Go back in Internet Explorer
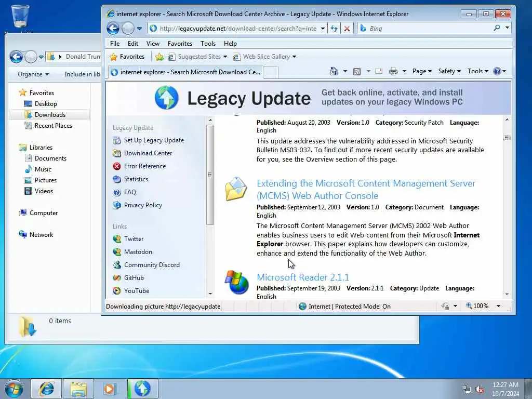This screenshot has width=532, height=399. pos(113,28)
